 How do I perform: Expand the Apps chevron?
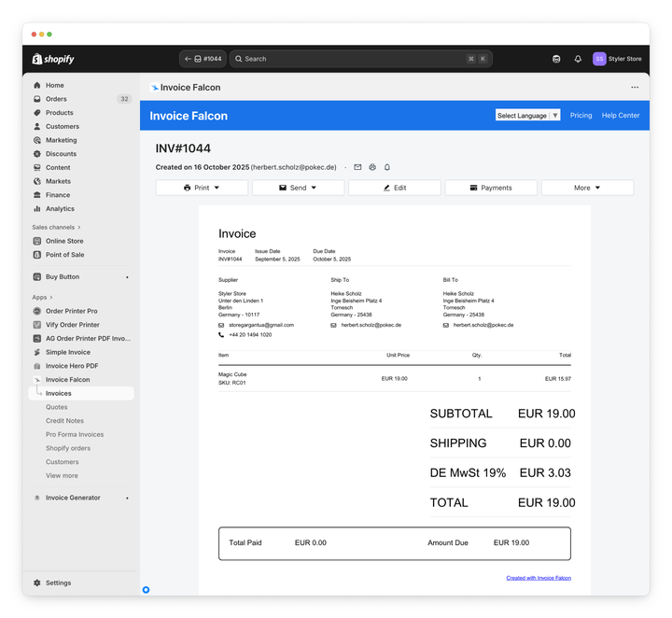[x=51, y=298]
